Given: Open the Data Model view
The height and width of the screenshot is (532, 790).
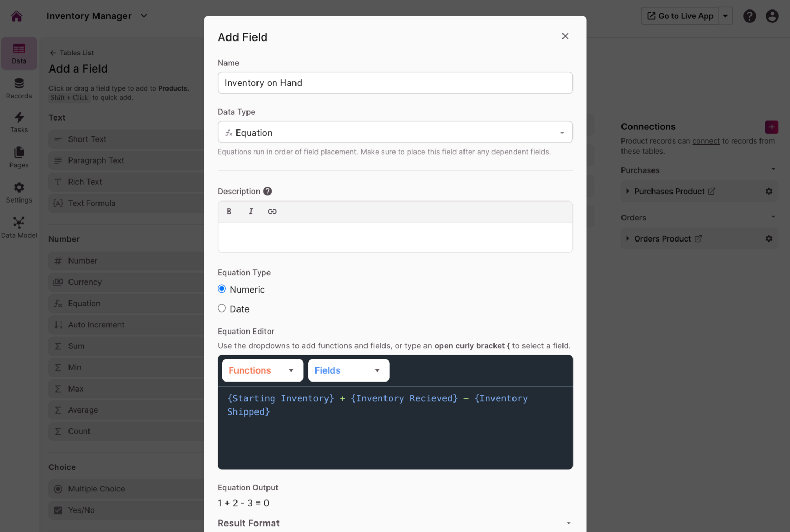Looking at the screenshot, I should (19, 226).
